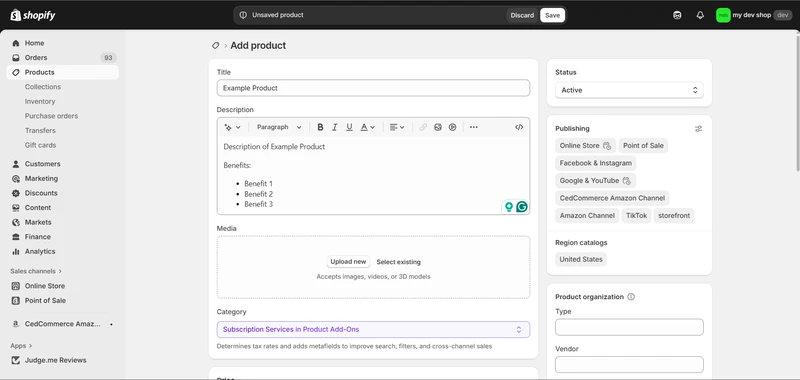This screenshot has height=380, width=800.
Task: Open Inventory submenu item
Action: click(40, 102)
